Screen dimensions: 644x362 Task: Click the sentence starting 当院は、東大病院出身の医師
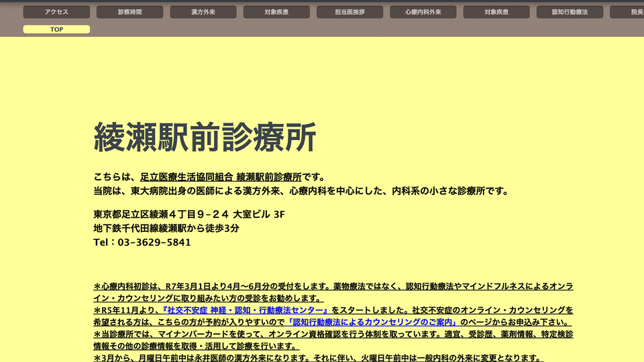click(301, 191)
